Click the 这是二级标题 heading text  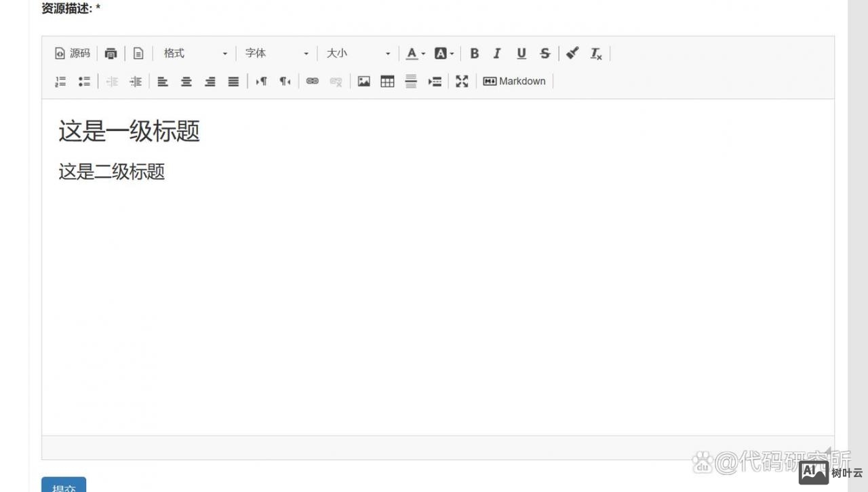point(112,172)
